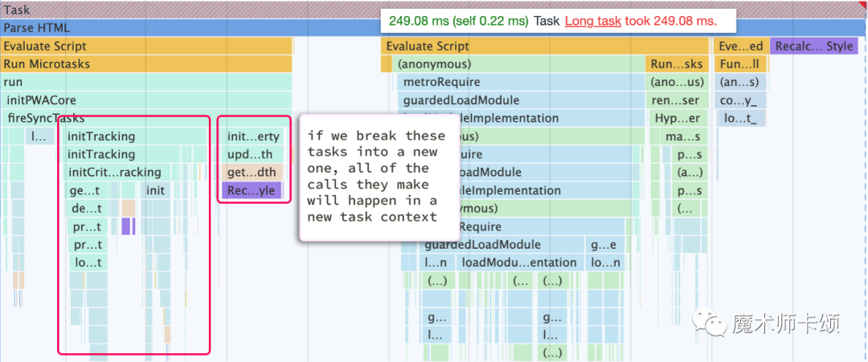The image size is (868, 362).
Task: Click the red long-task warning triangle corner
Action: pyautogui.click(x=862, y=5)
